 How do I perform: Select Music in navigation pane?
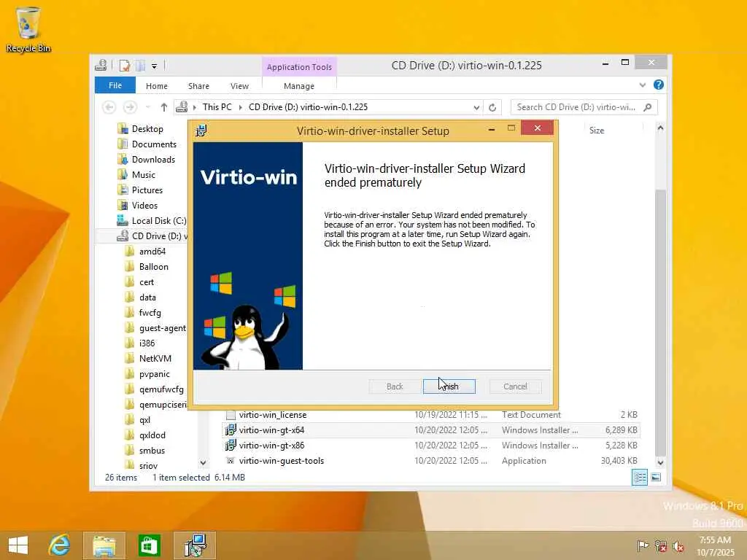(144, 174)
